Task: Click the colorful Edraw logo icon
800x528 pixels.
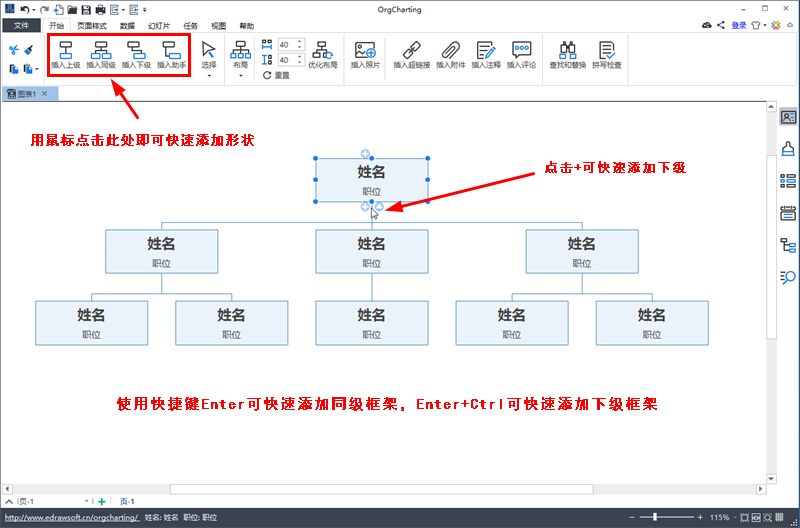Action: click(x=776, y=25)
